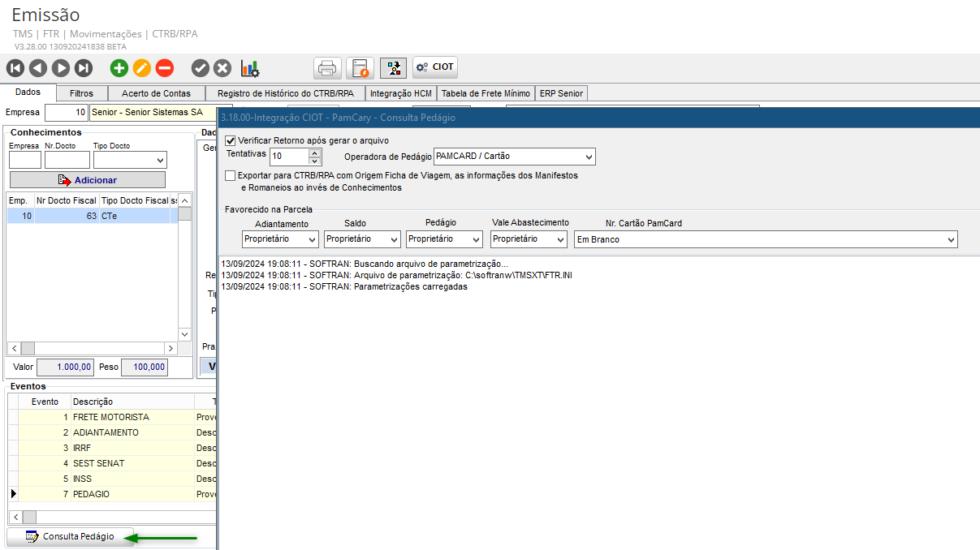Viewport: 980px width, 550px height.
Task: Decrease Tentativas value with down arrow
Action: [315, 161]
